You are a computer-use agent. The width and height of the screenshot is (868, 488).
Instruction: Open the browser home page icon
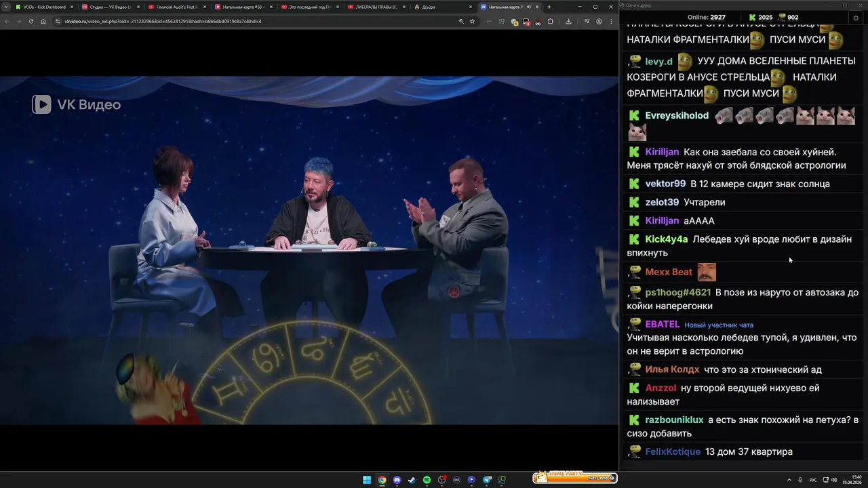pyautogui.click(x=43, y=21)
